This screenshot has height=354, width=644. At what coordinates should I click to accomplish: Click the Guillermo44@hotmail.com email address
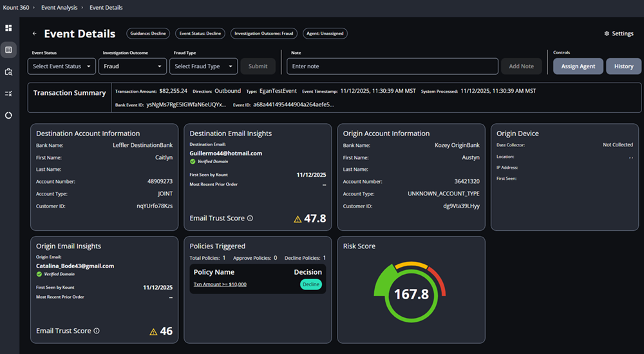(226, 153)
